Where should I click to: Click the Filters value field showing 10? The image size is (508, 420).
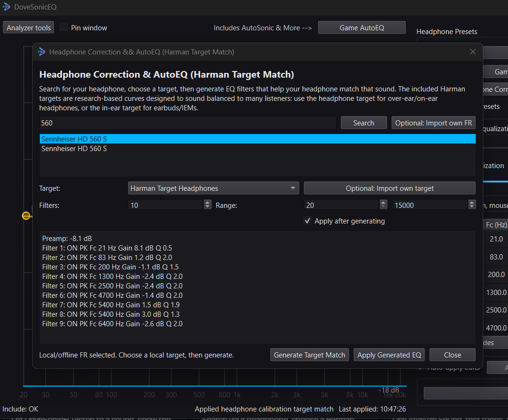click(165, 205)
